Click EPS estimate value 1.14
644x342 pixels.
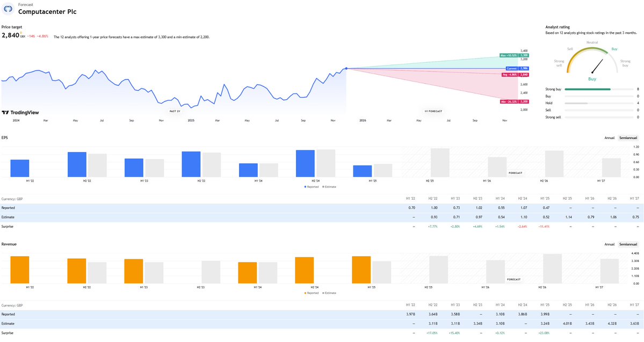coord(568,217)
